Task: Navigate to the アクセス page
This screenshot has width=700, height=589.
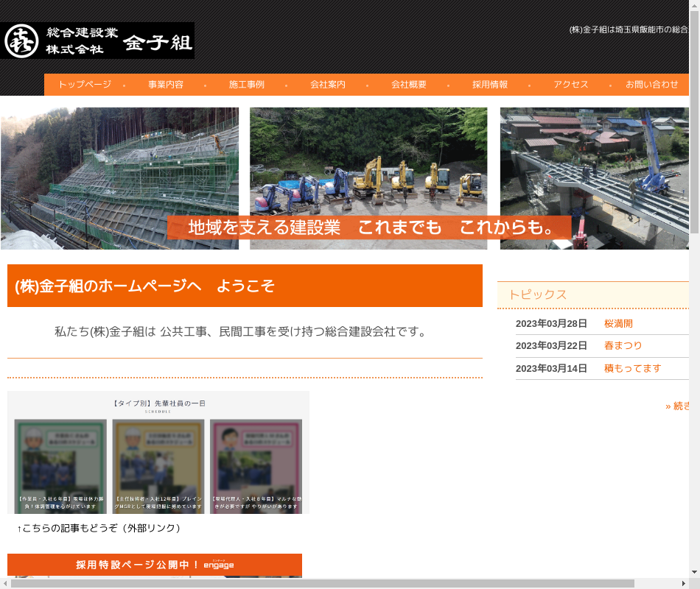Action: click(571, 85)
